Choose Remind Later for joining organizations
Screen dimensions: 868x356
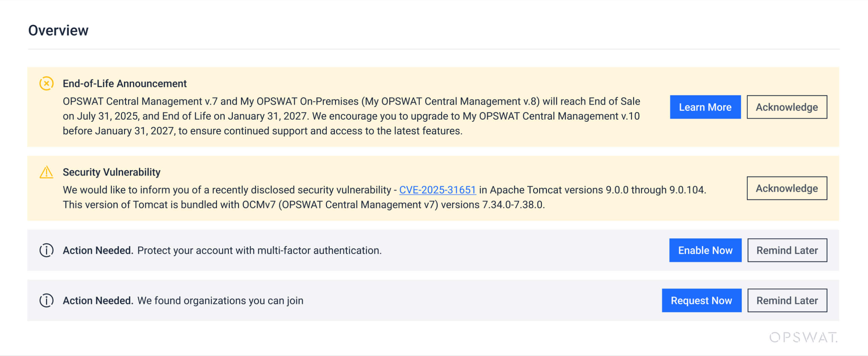(787, 300)
